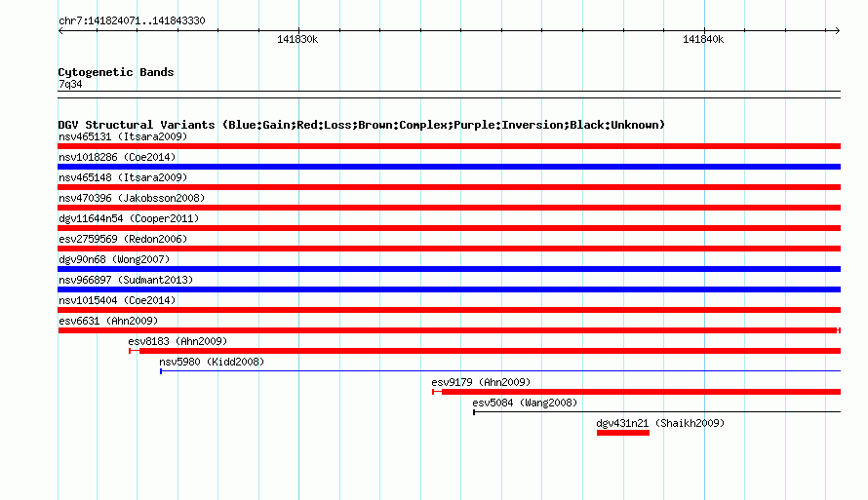This screenshot has height=500, width=868.
Task: Select the red loss bar under nsv465148
Action: click(449, 187)
